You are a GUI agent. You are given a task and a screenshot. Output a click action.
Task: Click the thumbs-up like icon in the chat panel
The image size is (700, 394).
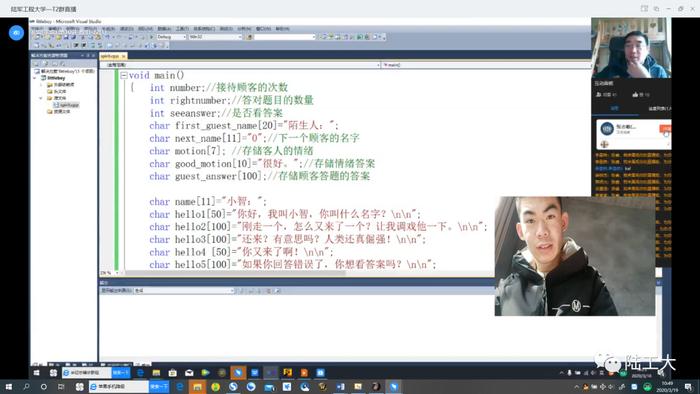[635, 95]
